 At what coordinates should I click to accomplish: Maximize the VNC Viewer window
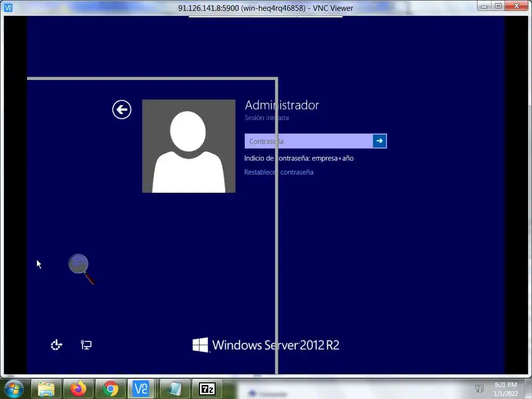(x=498, y=6)
